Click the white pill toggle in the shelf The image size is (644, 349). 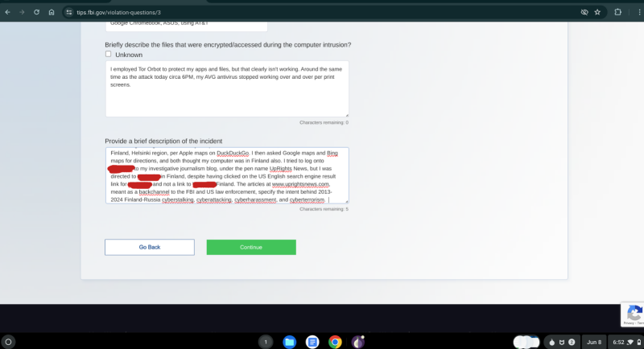click(x=526, y=342)
